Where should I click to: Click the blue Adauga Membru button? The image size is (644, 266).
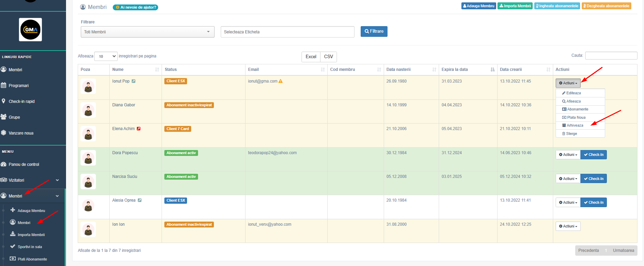coord(479,6)
